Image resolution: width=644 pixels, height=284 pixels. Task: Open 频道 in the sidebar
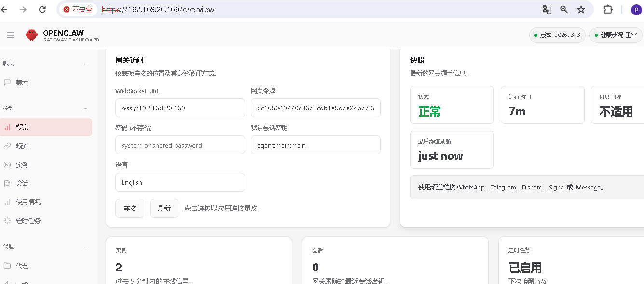pyautogui.click(x=22, y=146)
